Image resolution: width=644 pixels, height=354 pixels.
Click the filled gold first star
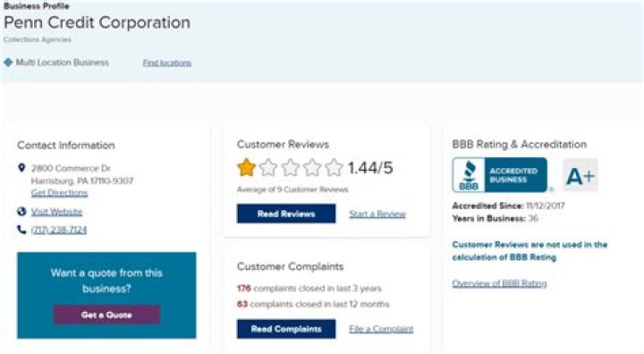click(247, 167)
